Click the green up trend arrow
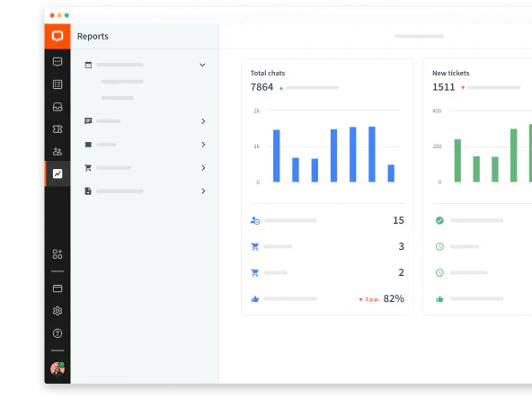The image size is (532, 399). (x=281, y=88)
